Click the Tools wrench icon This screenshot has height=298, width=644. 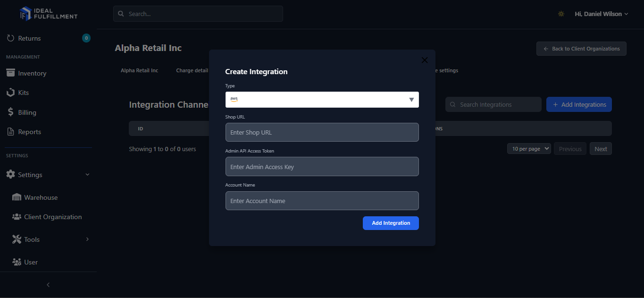pos(17,239)
